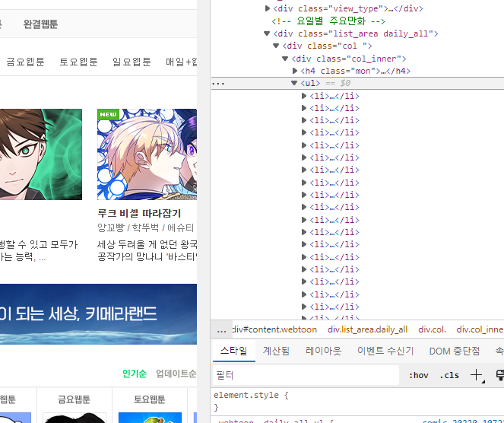Select div.col. in the breadcrumb

tap(432, 329)
